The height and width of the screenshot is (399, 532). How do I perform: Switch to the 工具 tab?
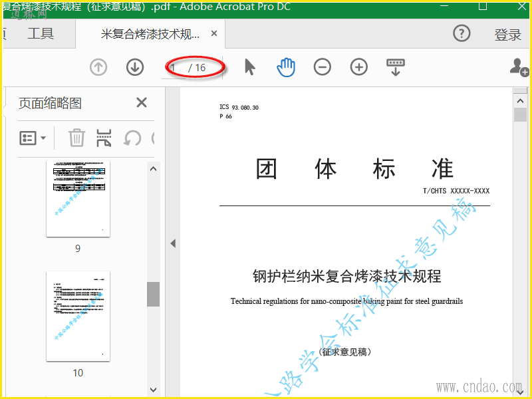coord(41,34)
